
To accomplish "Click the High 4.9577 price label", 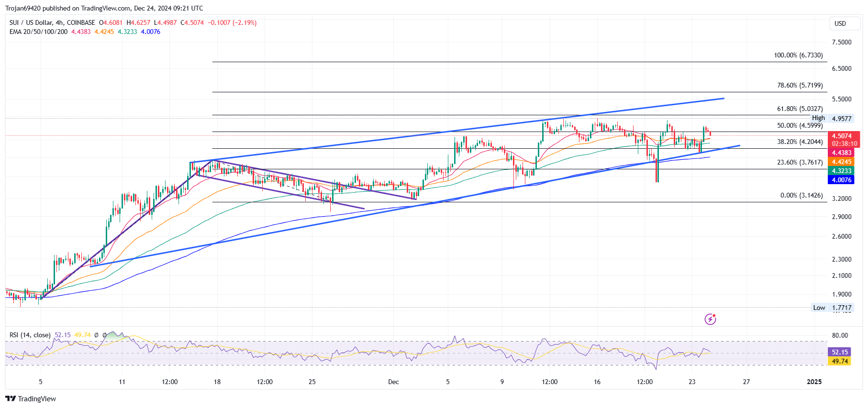I will [x=832, y=118].
